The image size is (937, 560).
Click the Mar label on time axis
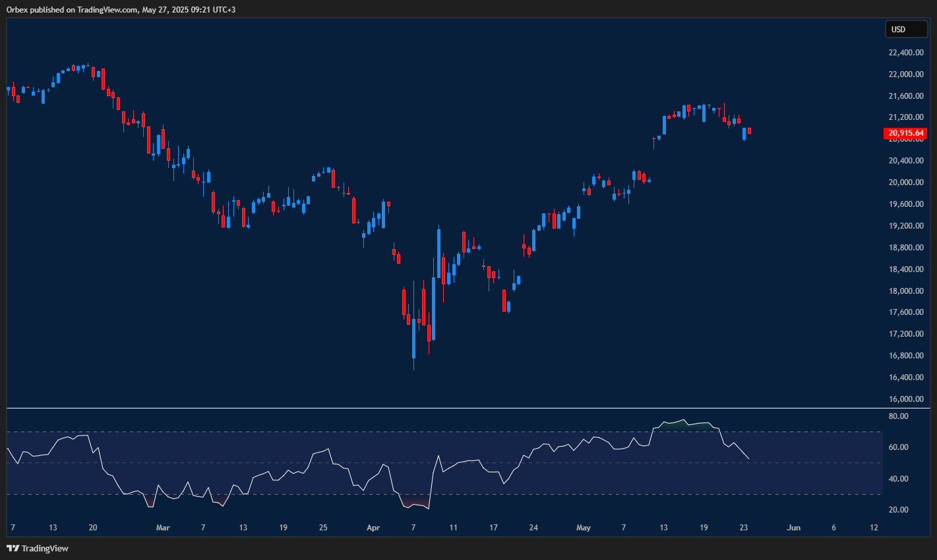[162, 527]
